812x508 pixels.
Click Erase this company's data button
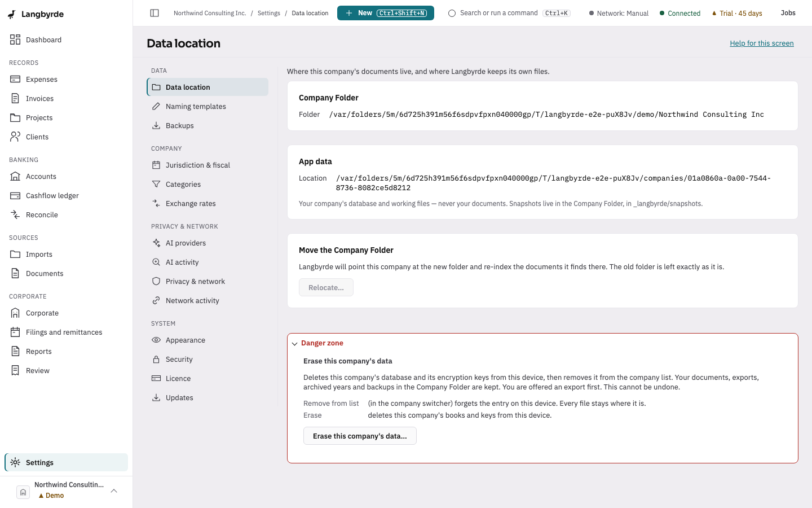click(360, 436)
